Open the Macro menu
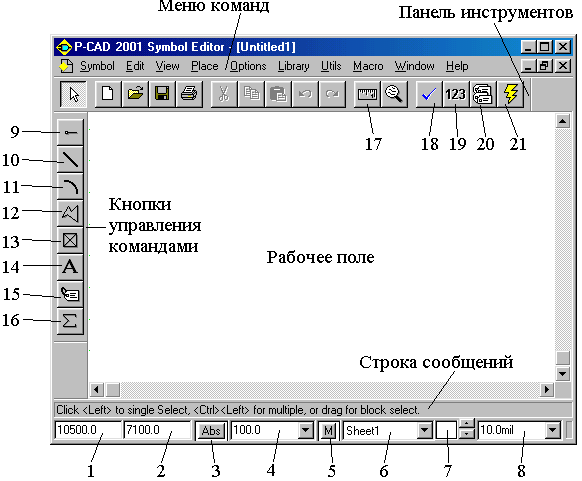 click(x=368, y=66)
